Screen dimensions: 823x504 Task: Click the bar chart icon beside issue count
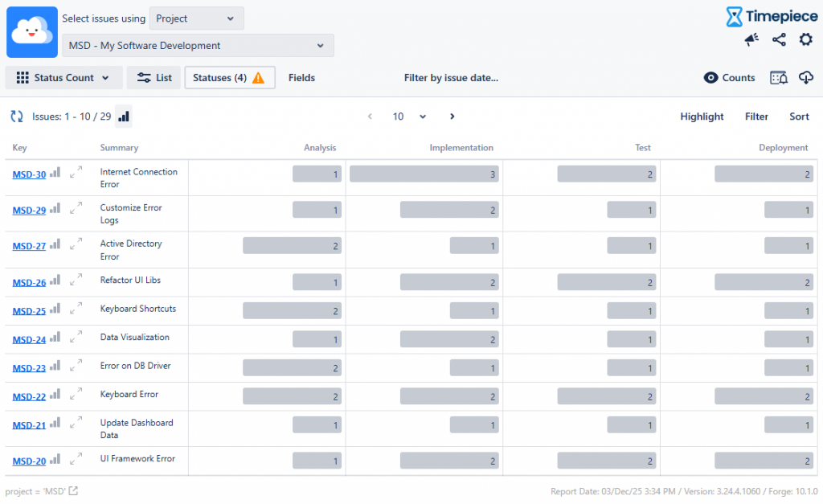124,117
